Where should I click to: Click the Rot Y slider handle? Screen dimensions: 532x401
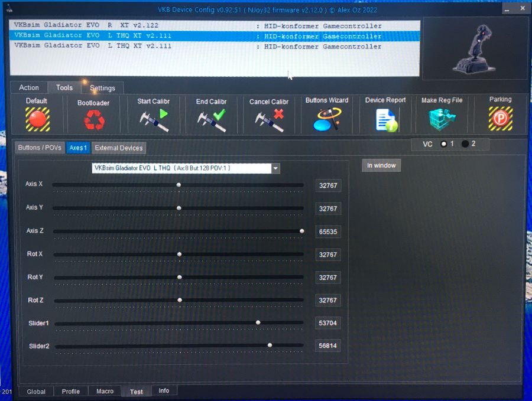pyautogui.click(x=180, y=277)
